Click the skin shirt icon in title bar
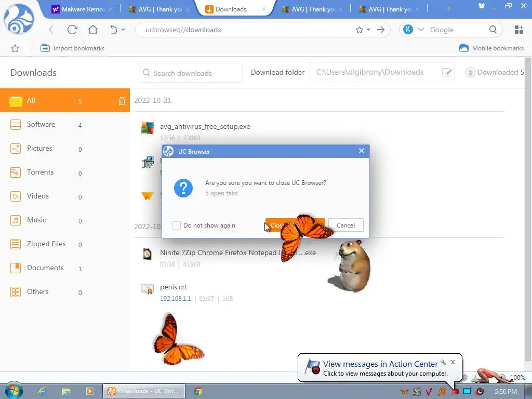 (x=481, y=6)
